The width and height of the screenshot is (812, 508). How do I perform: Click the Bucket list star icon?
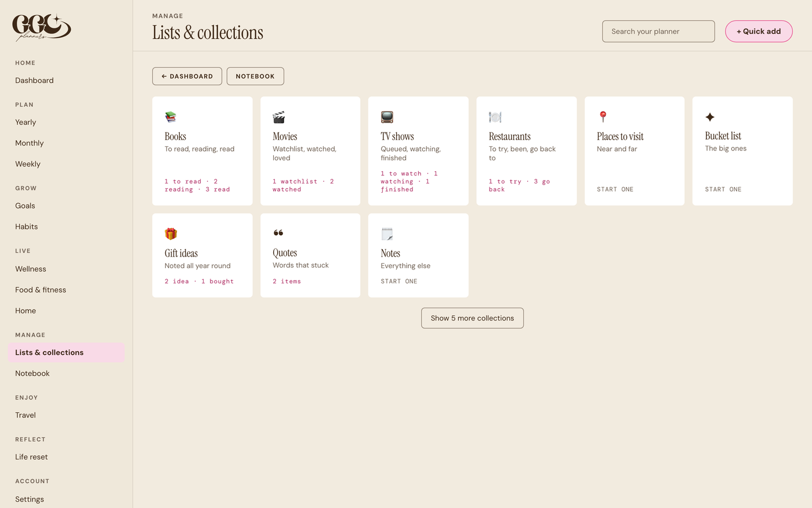pos(710,117)
